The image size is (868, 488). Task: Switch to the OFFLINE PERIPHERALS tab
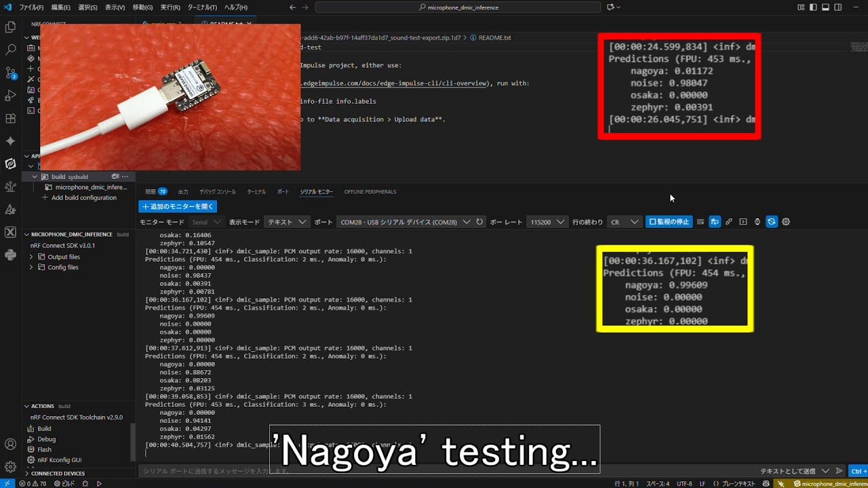pyautogui.click(x=370, y=192)
